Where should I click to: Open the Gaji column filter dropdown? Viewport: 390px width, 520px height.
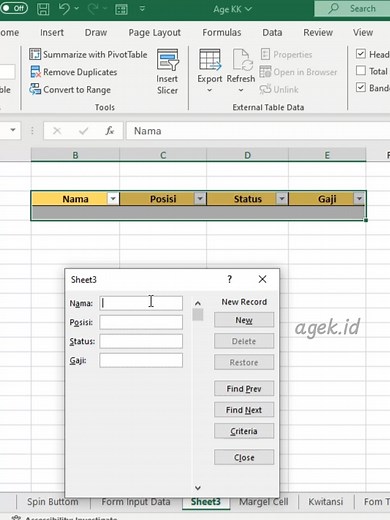point(359,199)
